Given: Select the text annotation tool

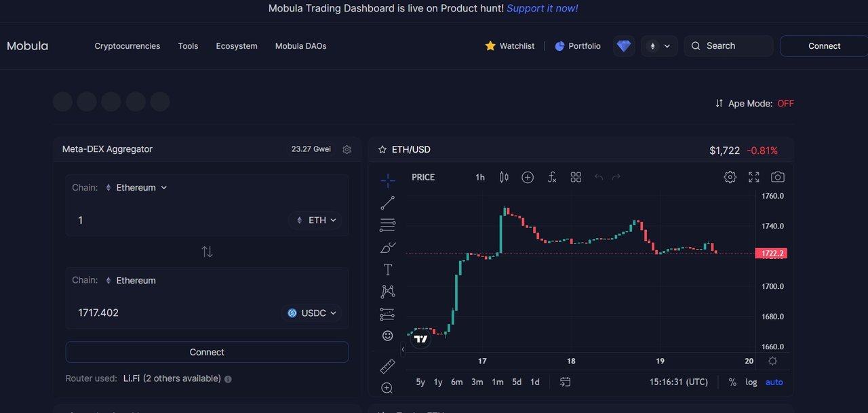Looking at the screenshot, I should pos(388,269).
